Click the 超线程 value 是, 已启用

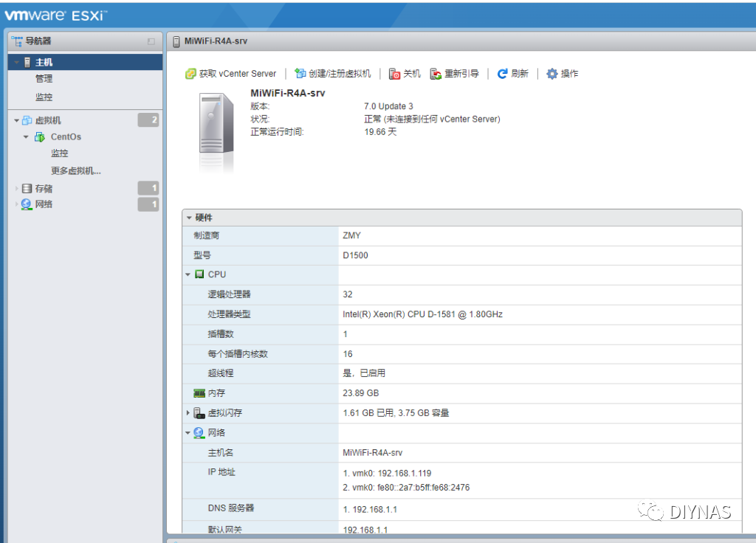364,373
